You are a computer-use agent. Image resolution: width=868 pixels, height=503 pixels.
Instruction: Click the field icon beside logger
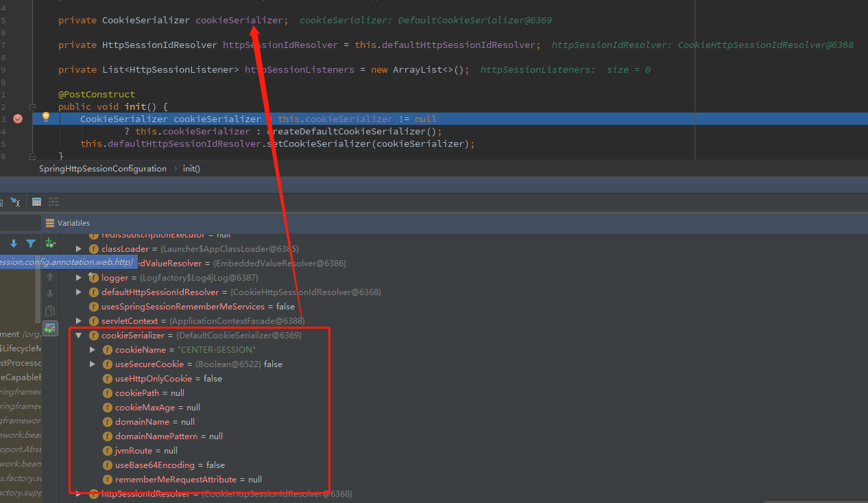point(94,278)
